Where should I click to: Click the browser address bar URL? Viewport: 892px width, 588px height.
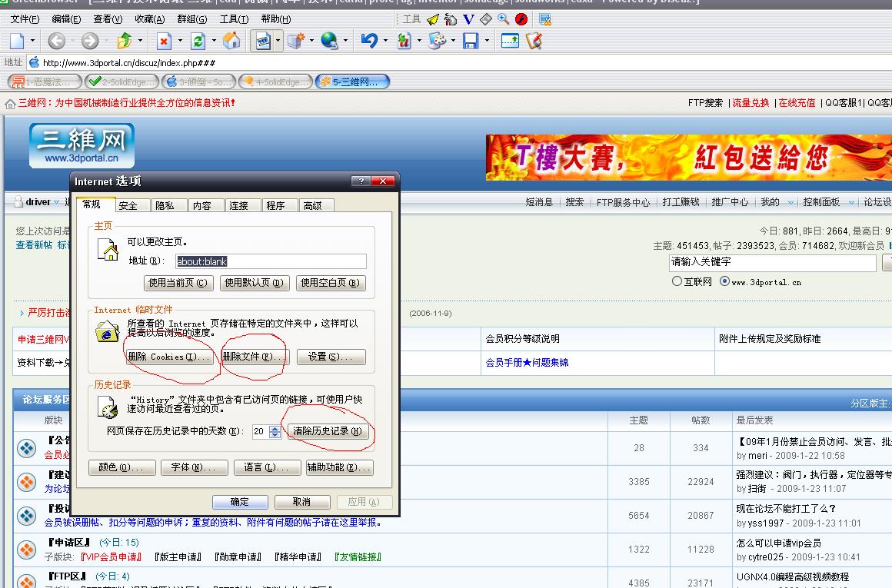coord(129,62)
